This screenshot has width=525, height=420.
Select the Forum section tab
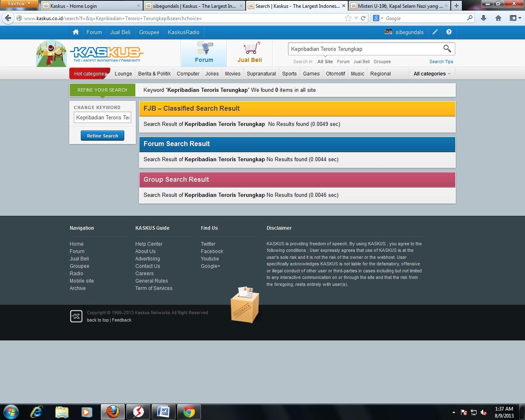[204, 53]
